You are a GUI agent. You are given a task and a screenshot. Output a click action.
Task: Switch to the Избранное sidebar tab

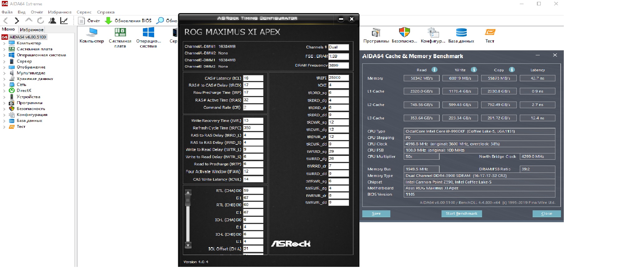click(32, 30)
